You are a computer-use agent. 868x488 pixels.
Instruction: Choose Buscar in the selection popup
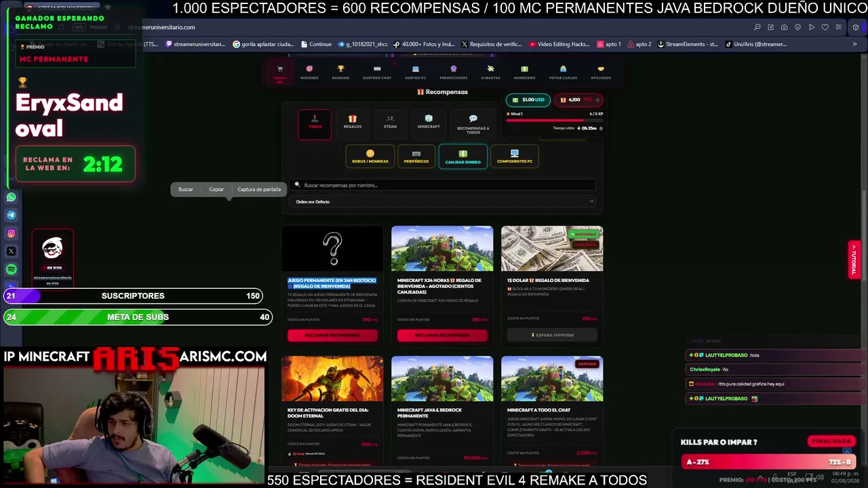pos(186,189)
